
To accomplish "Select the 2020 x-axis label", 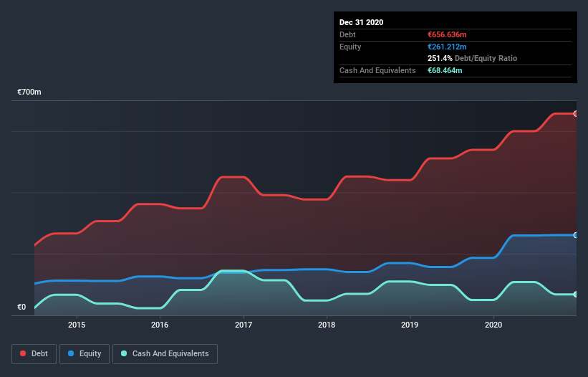I will [x=493, y=325].
